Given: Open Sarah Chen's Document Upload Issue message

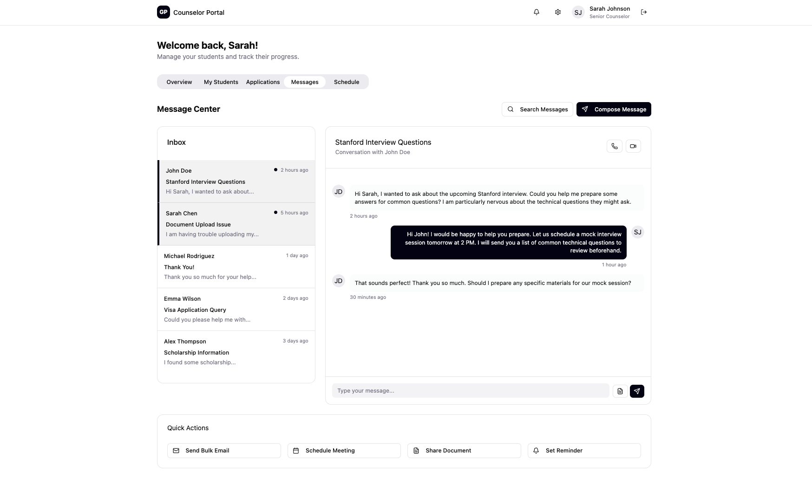Looking at the screenshot, I should click(236, 224).
